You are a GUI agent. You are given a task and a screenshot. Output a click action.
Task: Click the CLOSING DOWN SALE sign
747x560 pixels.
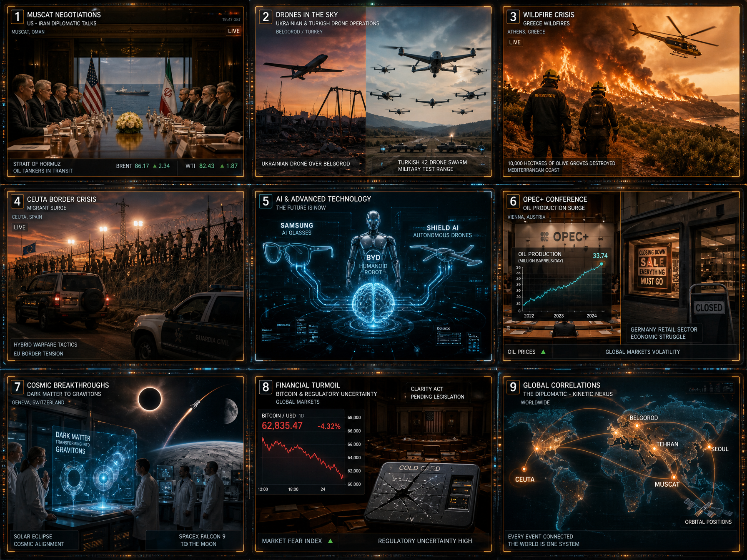(x=652, y=267)
